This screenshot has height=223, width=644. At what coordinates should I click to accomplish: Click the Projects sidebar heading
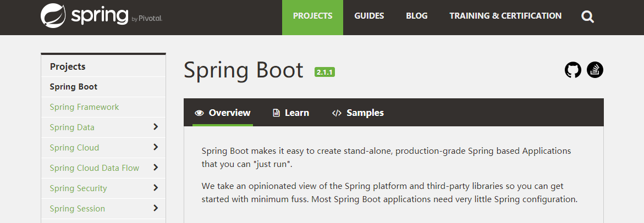67,66
